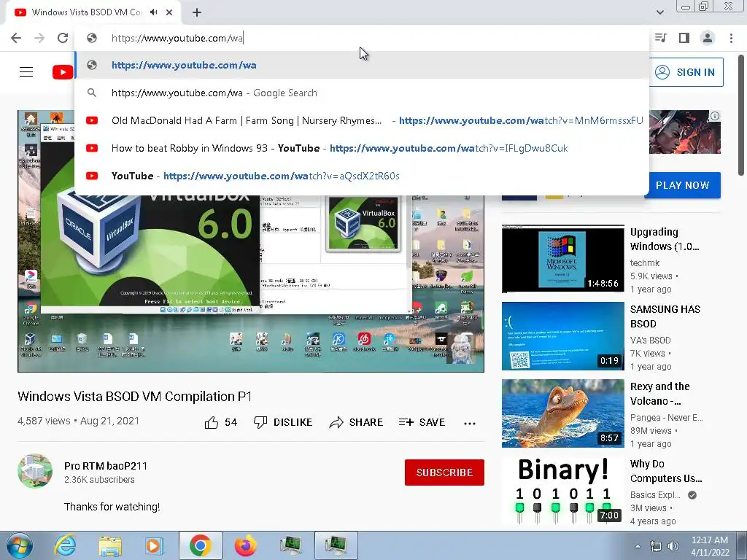747x560 pixels.
Task: Expand the tab search chevron
Action: click(659, 12)
